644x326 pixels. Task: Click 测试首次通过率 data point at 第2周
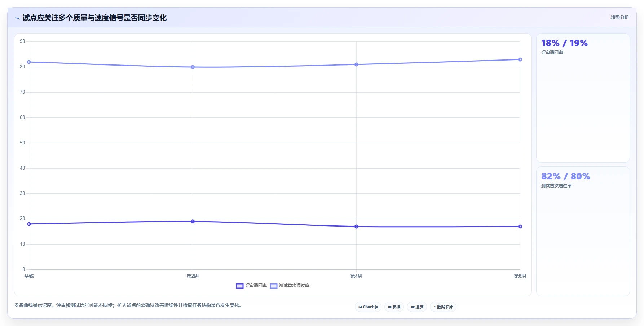coord(193,67)
